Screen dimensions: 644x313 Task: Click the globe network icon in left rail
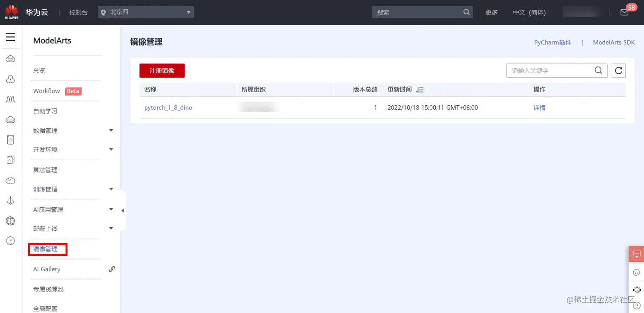tap(11, 221)
